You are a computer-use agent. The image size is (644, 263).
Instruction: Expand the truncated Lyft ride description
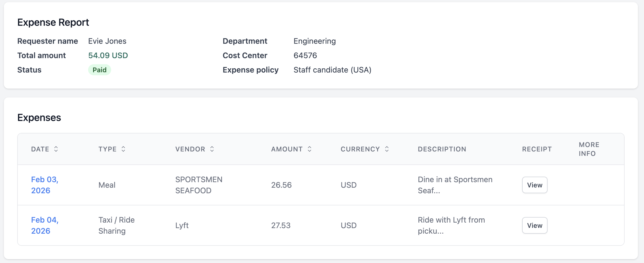(x=451, y=225)
